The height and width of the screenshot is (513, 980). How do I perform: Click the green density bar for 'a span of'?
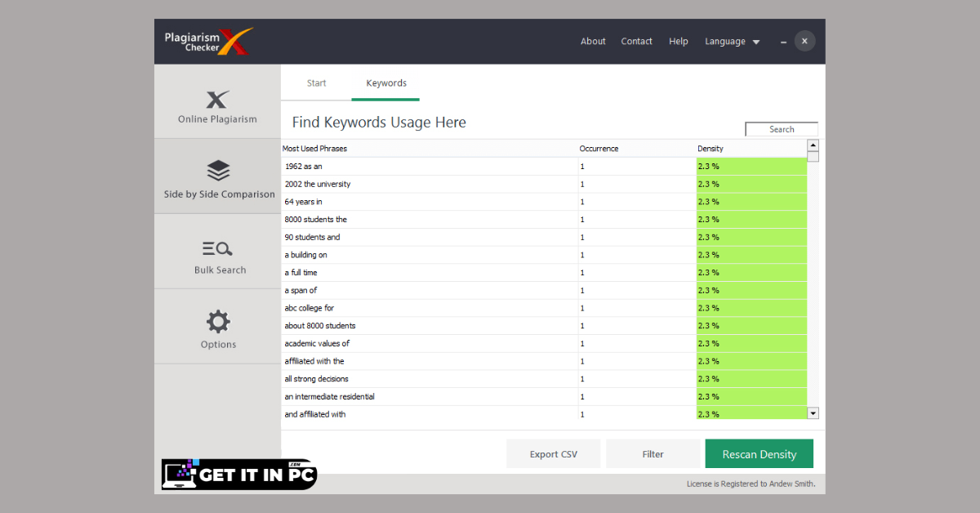click(751, 290)
